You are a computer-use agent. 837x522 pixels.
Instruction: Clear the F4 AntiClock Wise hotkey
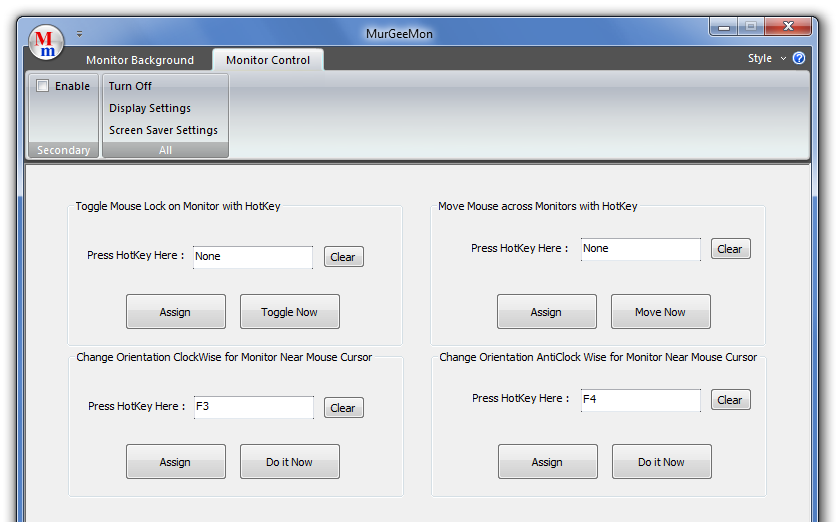pos(730,400)
